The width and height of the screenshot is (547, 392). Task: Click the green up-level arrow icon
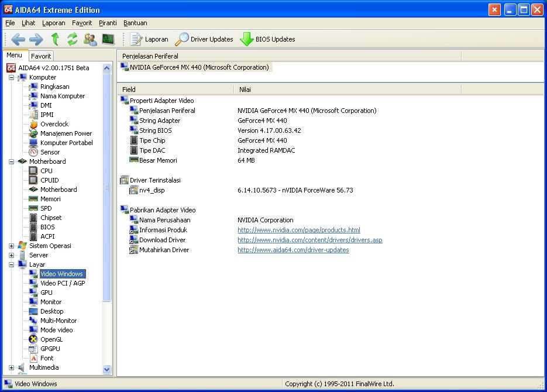55,39
